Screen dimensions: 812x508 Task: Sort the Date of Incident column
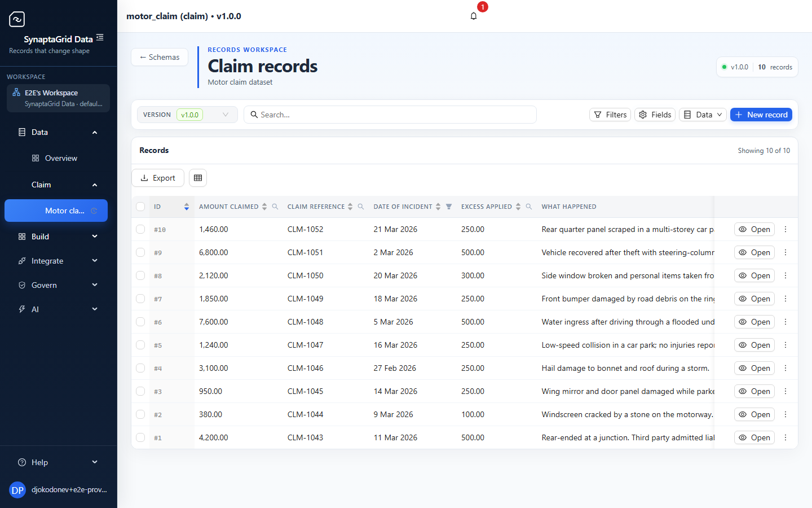click(x=438, y=207)
